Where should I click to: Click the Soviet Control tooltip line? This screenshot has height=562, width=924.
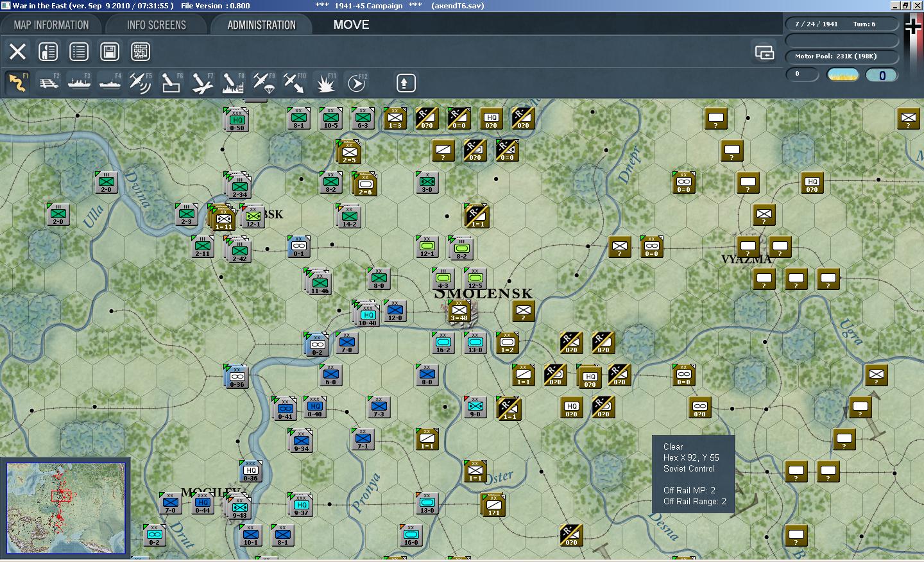click(689, 468)
